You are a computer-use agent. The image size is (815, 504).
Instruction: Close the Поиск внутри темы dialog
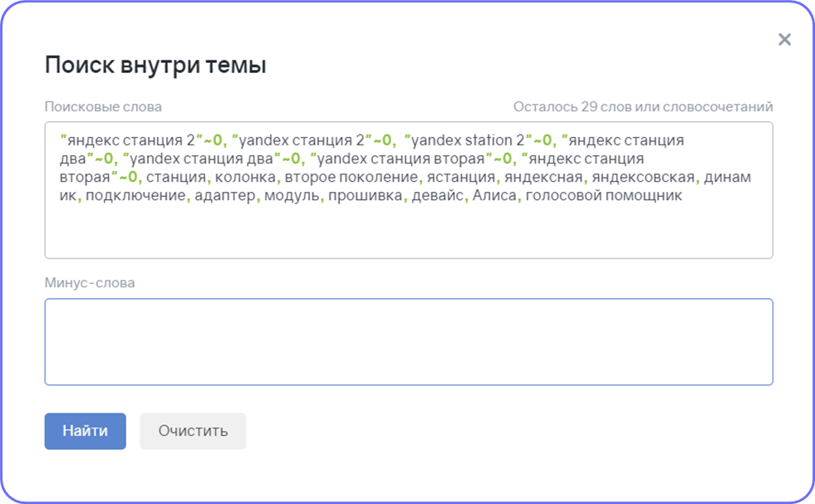(x=784, y=40)
